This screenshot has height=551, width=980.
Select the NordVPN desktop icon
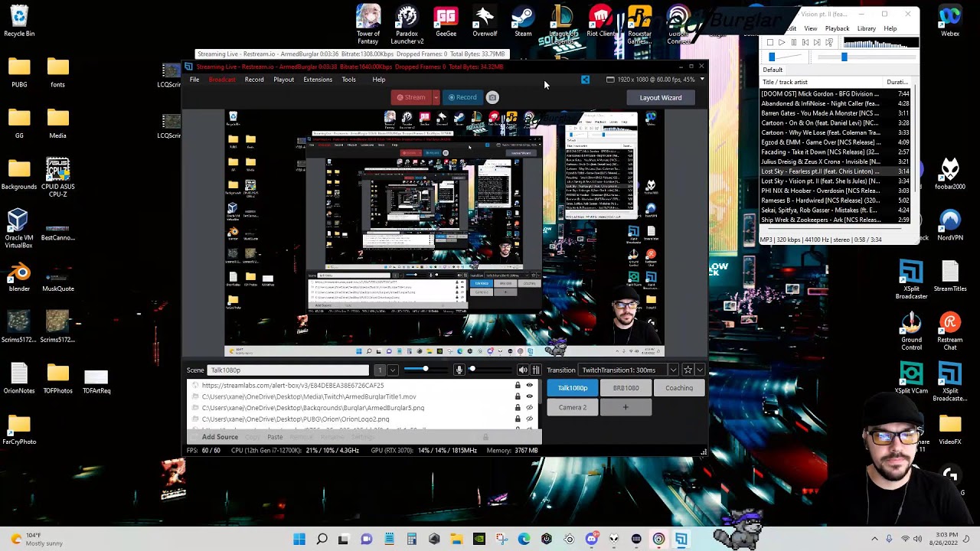(950, 226)
